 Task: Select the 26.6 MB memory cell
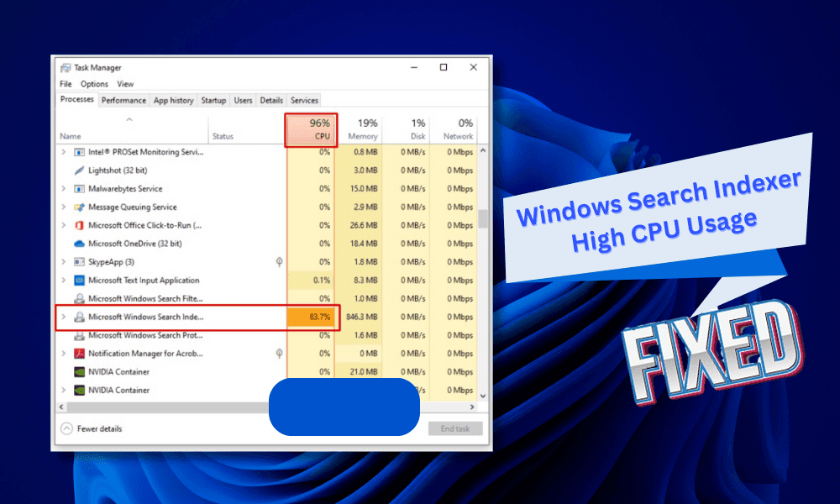359,225
